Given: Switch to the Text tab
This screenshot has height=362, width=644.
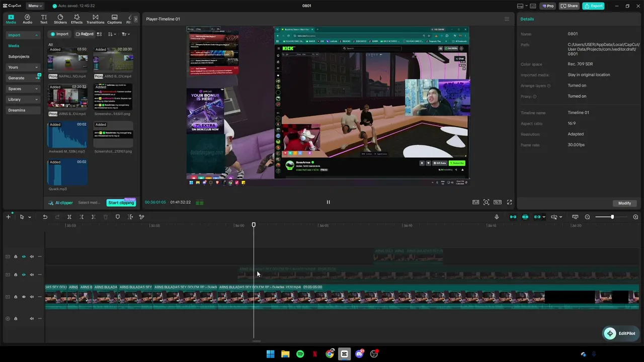Looking at the screenshot, I should click(x=44, y=19).
